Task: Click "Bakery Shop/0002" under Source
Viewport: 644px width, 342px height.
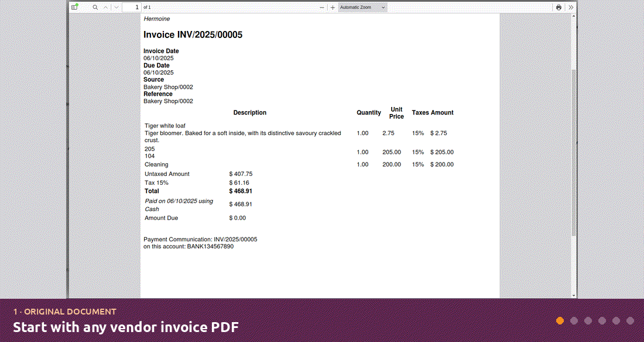Action: point(169,87)
